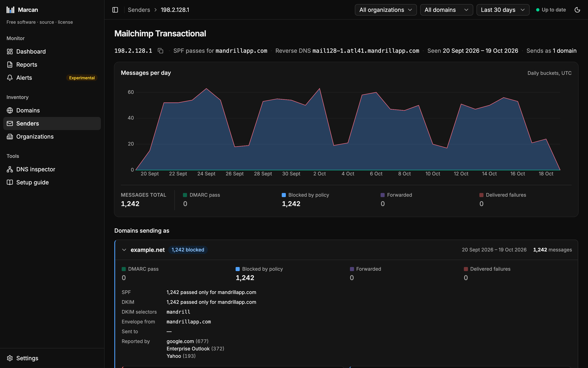588x368 pixels.
Task: Click the Up to date status indicator
Action: click(551, 10)
